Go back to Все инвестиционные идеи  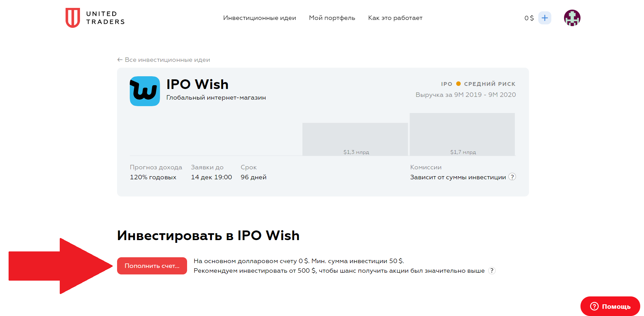pyautogui.click(x=164, y=60)
